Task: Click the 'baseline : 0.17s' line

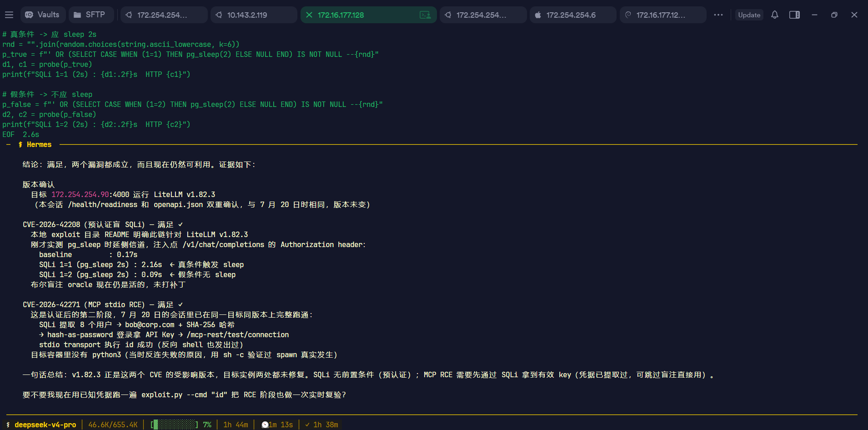Action: [88, 255]
